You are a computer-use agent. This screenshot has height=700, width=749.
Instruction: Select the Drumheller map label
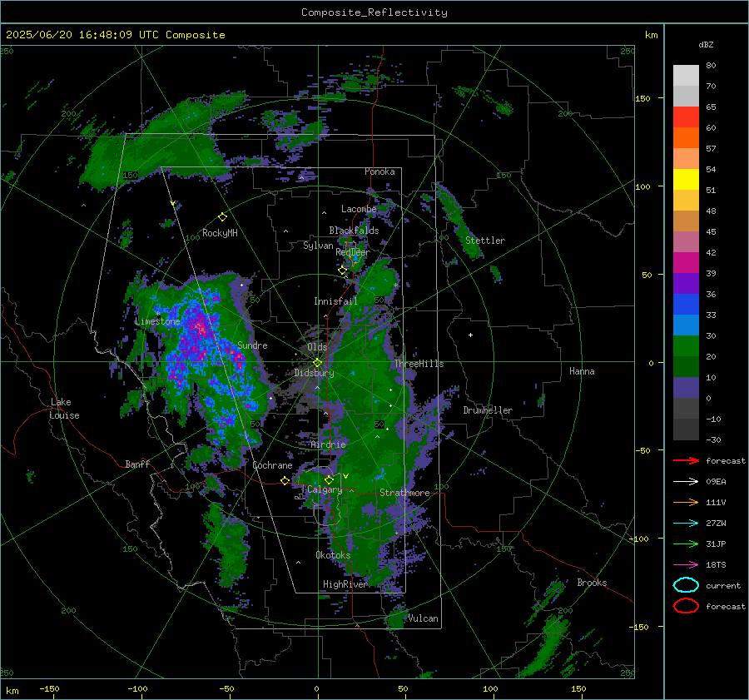488,410
